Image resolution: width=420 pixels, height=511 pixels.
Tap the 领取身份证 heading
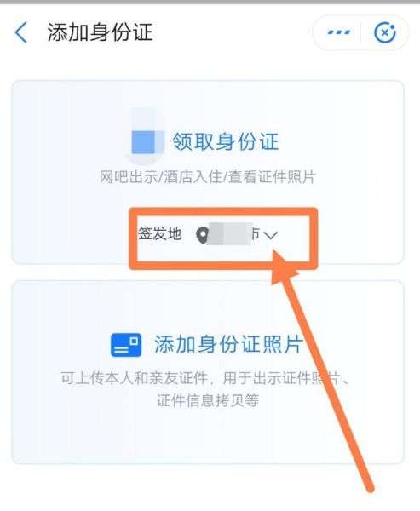pos(226,141)
